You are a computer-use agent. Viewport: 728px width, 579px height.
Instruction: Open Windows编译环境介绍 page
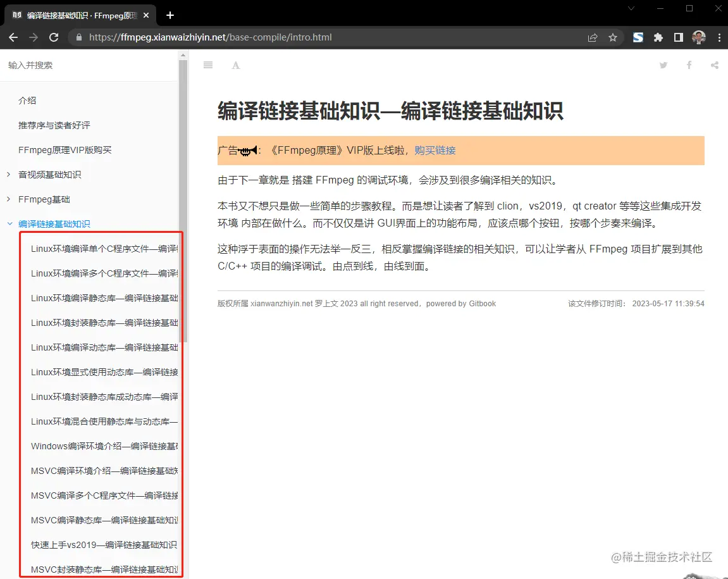(104, 446)
